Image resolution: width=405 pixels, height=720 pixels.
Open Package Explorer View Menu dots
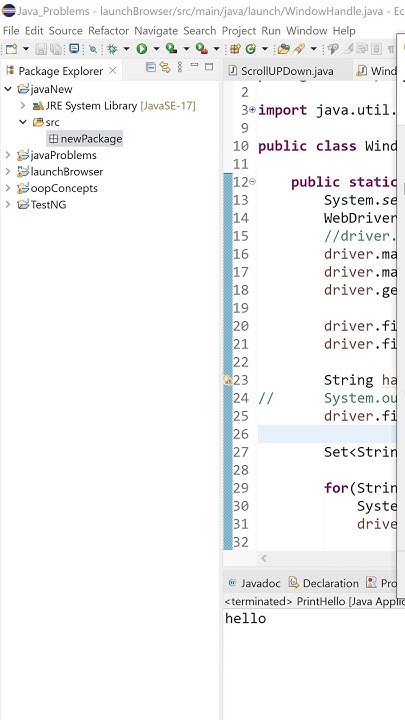tap(180, 68)
